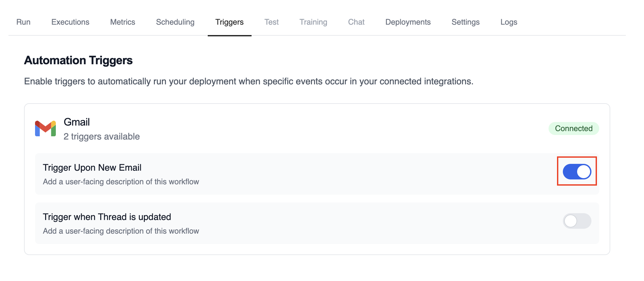The image size is (644, 281).
Task: Enable the Trigger when Thread is updated toggle
Action: 577,221
